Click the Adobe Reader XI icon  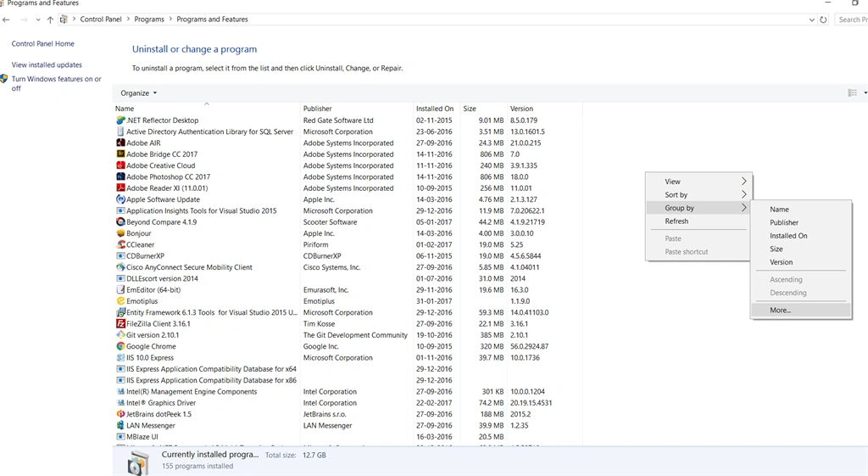click(120, 188)
